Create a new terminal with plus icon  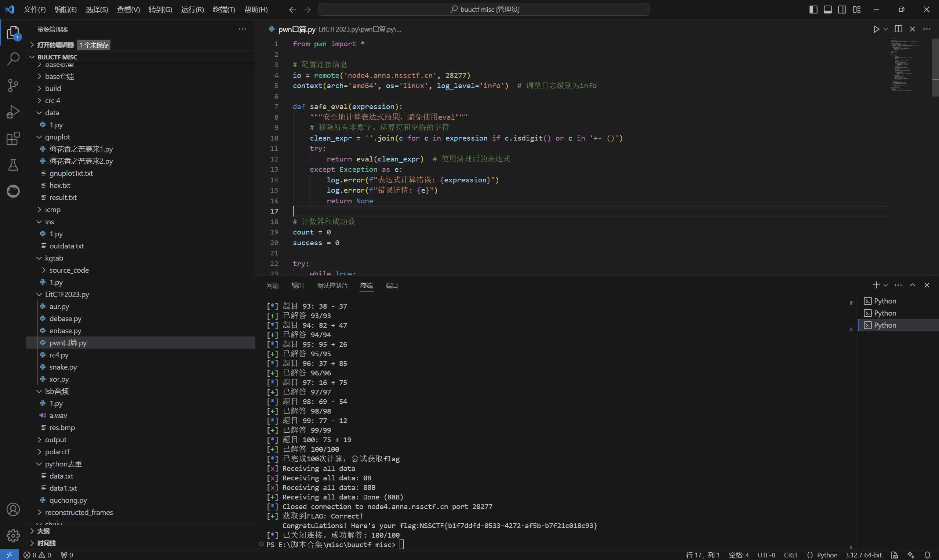pos(876,285)
